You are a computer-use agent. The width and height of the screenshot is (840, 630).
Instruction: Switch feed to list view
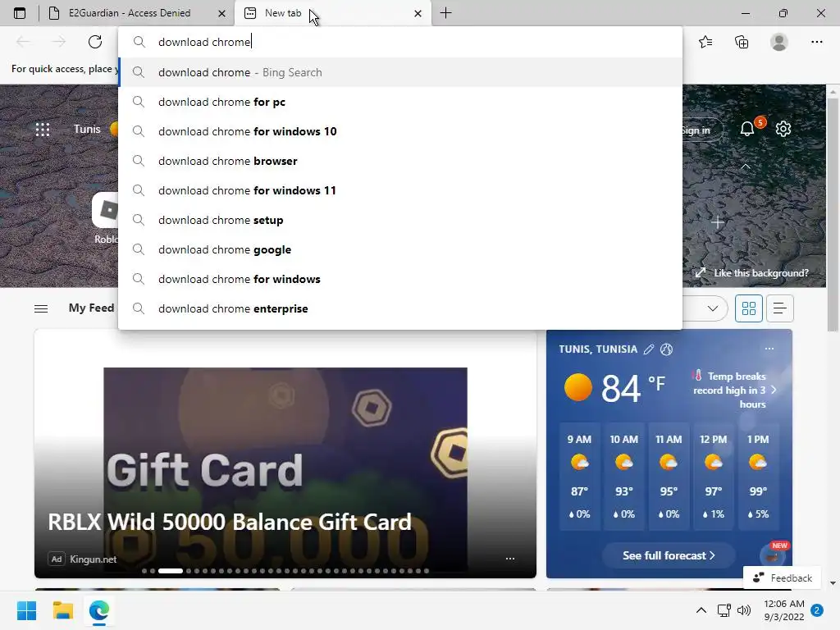pos(779,308)
